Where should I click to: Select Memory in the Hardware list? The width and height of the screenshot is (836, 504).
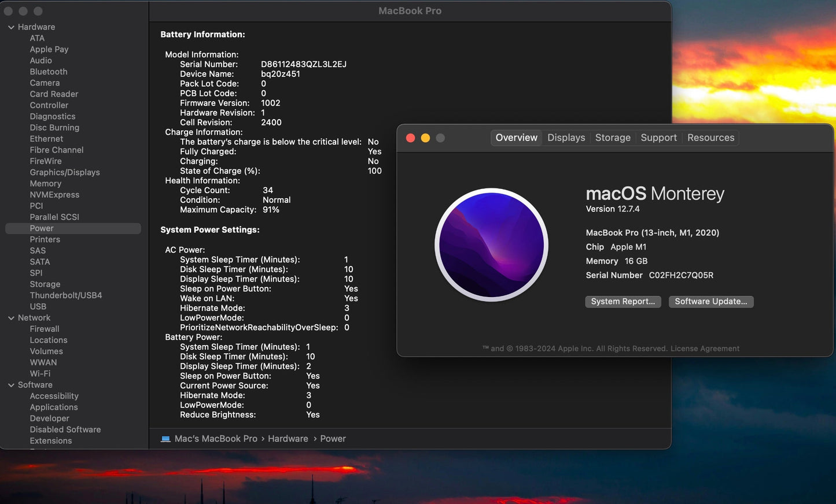coord(45,183)
